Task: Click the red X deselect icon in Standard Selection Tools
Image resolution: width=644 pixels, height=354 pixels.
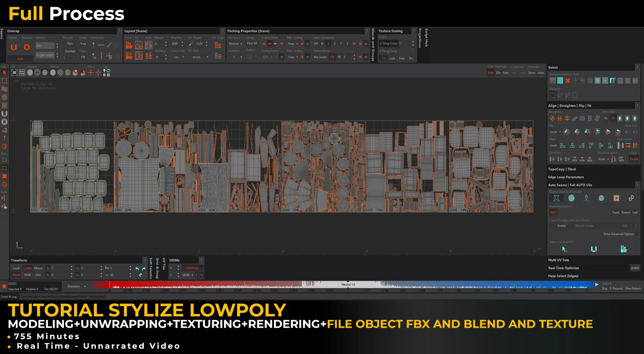Action: coord(568,81)
